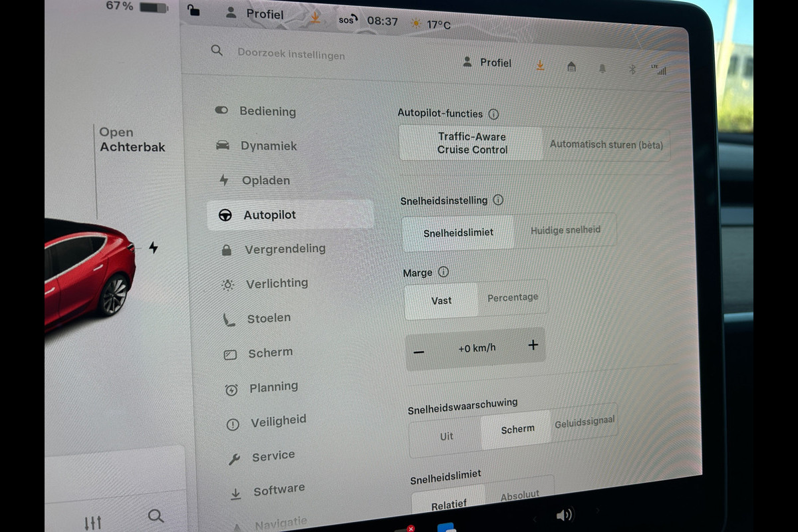798x532 pixels.
Task: Decrease the margin with minus button
Action: 419,352
